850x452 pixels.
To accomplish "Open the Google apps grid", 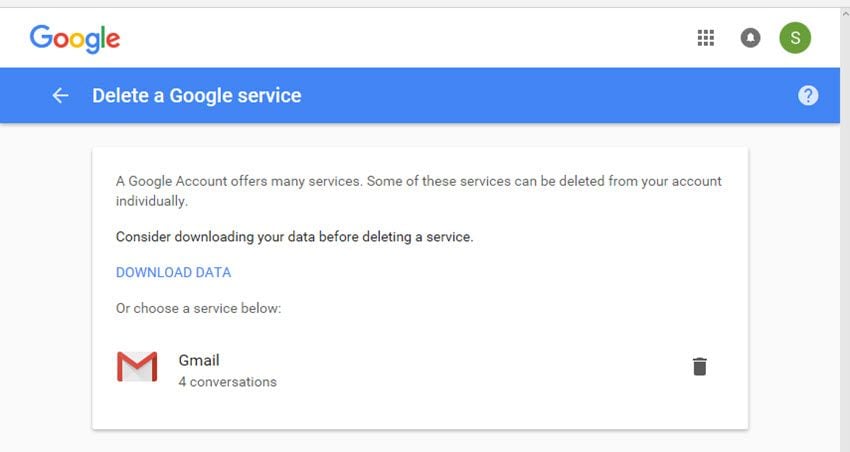I will point(705,38).
